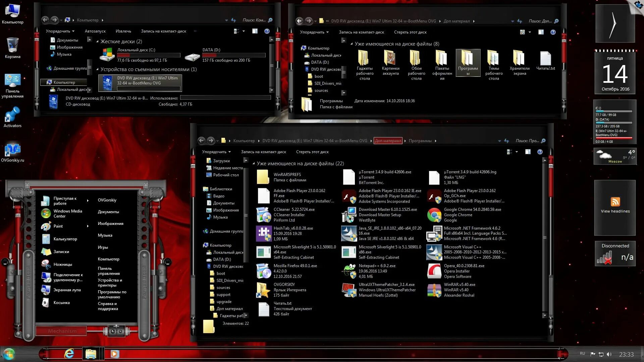Collapse the Жесткие диски group
Viewport: 644px width, 362px height.
98,42
